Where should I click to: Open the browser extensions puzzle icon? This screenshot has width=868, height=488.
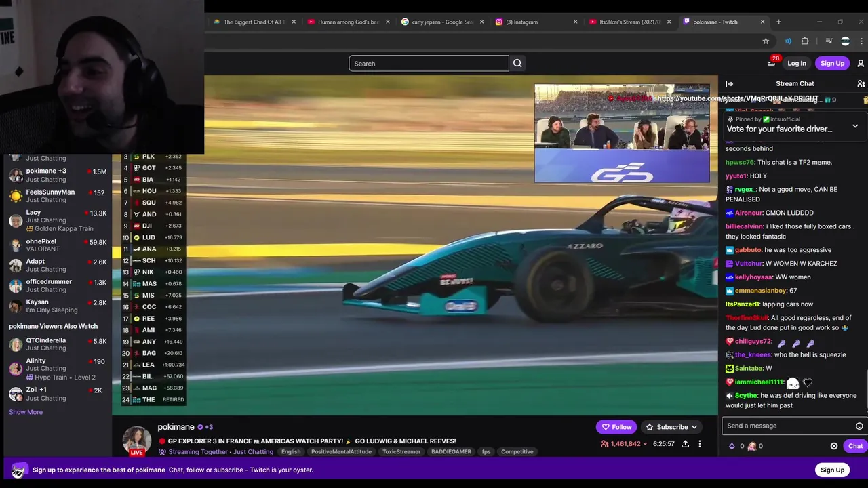805,41
